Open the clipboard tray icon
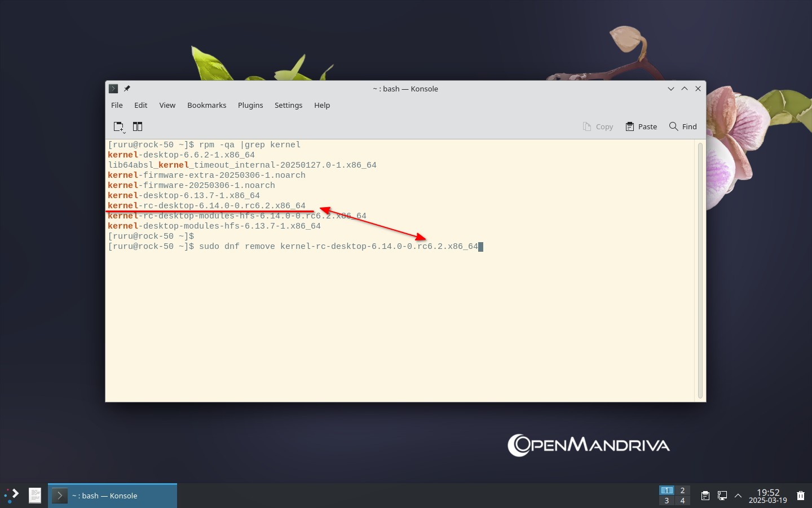 pos(705,496)
